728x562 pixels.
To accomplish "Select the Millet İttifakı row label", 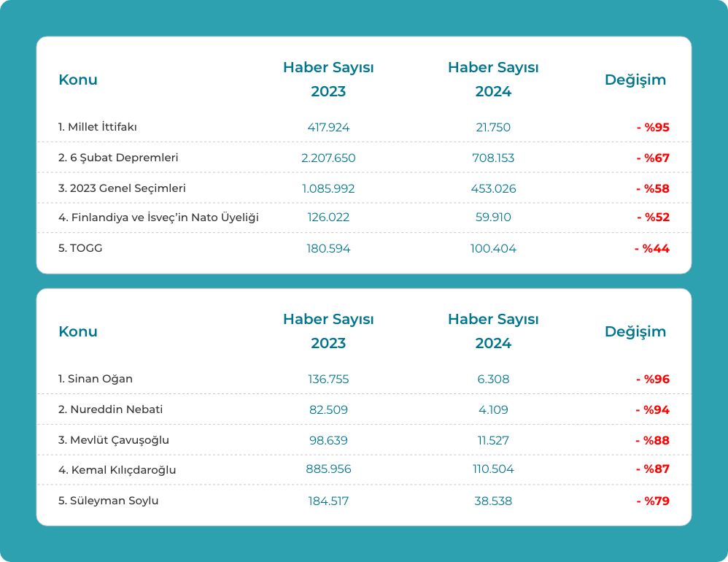I will tap(98, 127).
